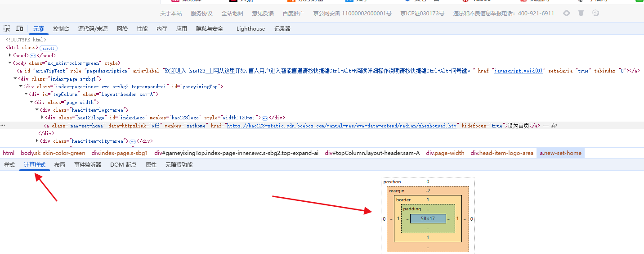Collapse the index-page s-sbg1 div

(15, 78)
